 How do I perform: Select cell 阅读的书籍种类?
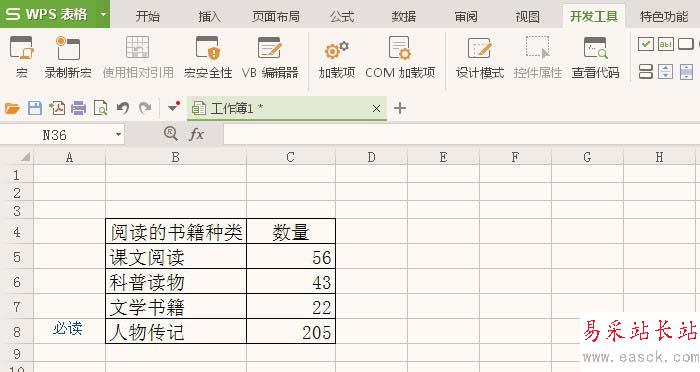pyautogui.click(x=176, y=231)
